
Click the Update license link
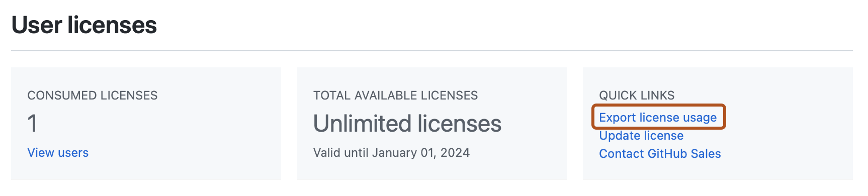coord(641,136)
